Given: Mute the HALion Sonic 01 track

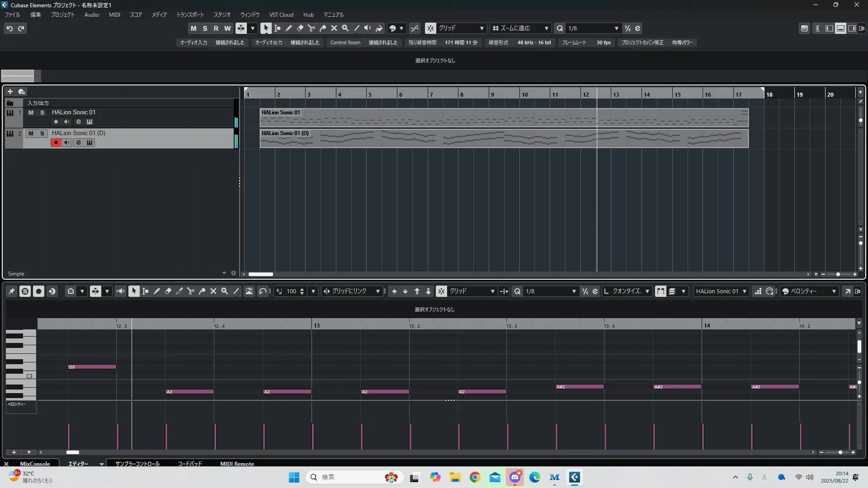Looking at the screenshot, I should 31,113.
